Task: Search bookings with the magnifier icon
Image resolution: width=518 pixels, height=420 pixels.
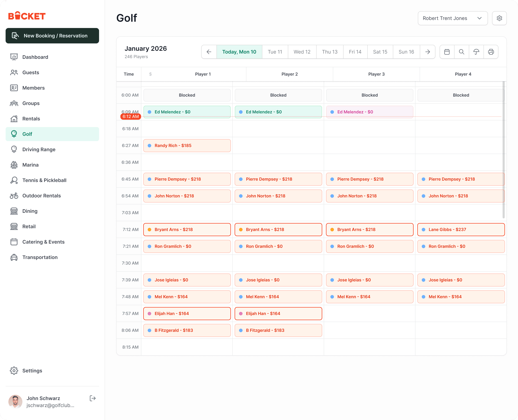Action: (x=461, y=51)
